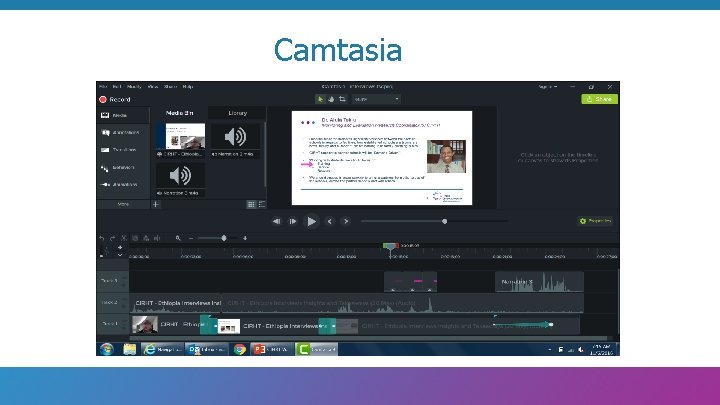Viewport: 720px width, 405px height.
Task: Click the Undo icon above timeline
Action: [101, 238]
